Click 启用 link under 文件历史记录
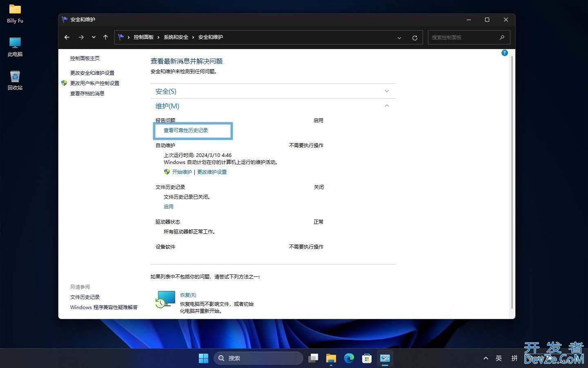 (x=169, y=207)
